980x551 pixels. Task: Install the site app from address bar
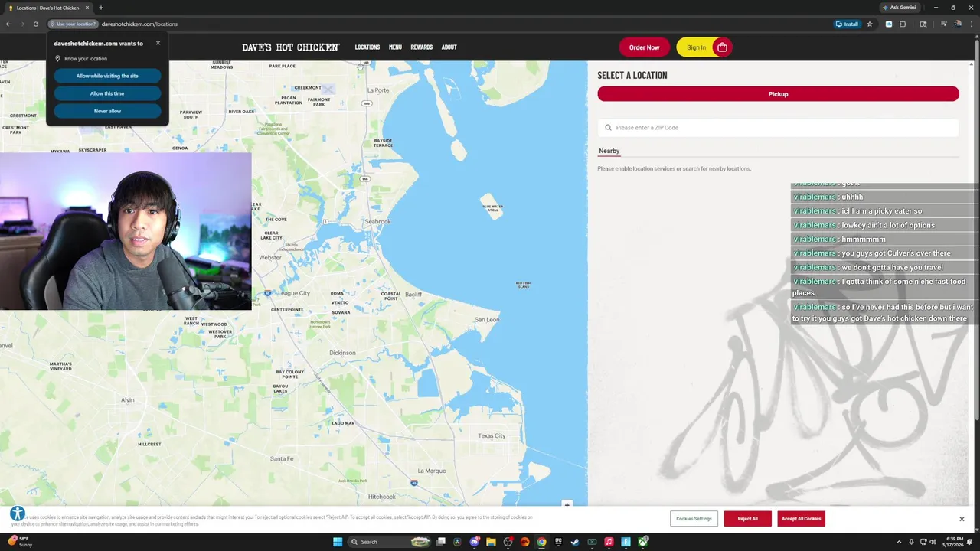(847, 24)
